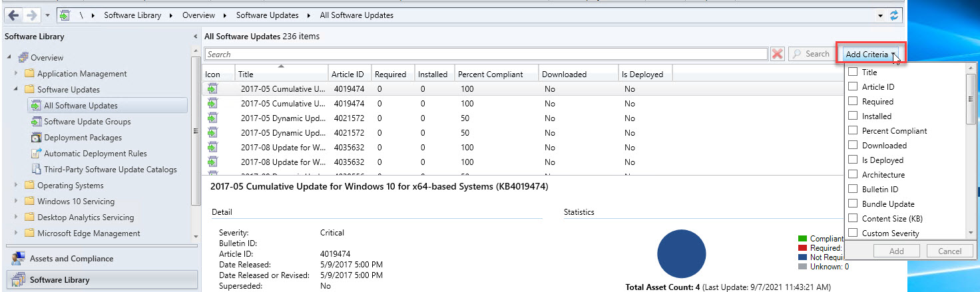Click Third-Party Software Update Catalogs icon
The image size is (980, 292).
[x=37, y=170]
